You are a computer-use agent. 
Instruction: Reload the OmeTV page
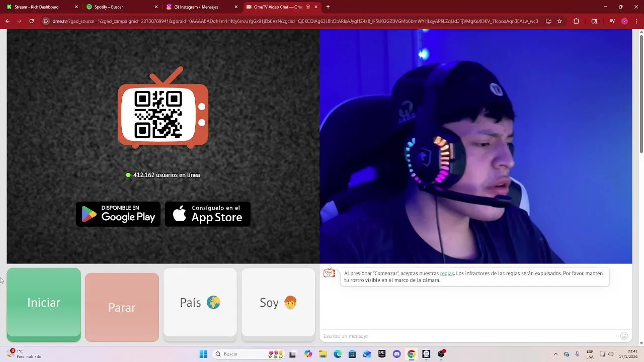pyautogui.click(x=31, y=21)
